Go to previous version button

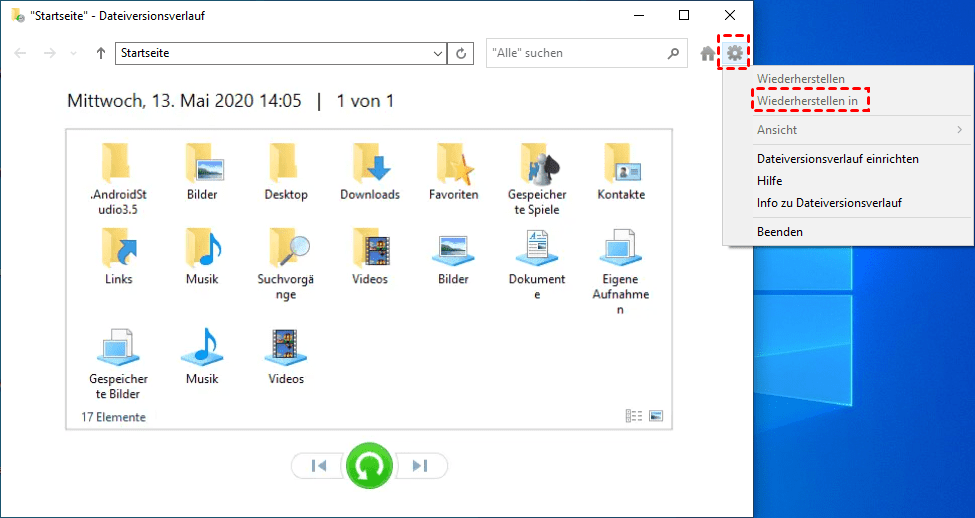pos(318,466)
